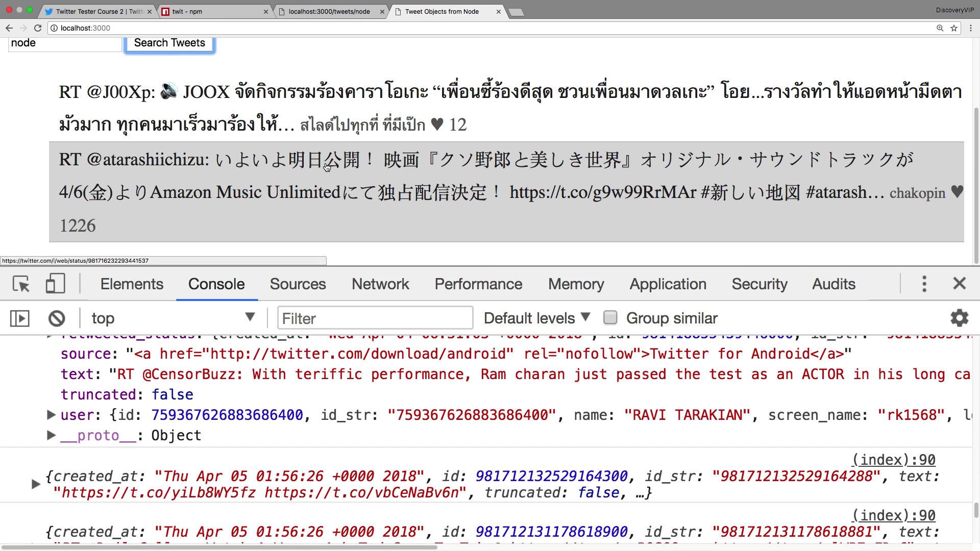Switch to the Twitter Tester Course 2 tab
The width and height of the screenshot is (980, 551).
[x=98, y=12]
